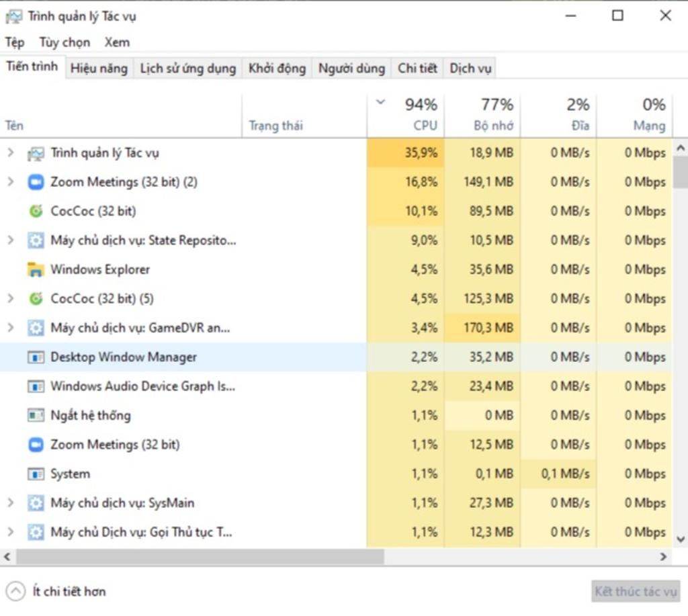
Task: Expand Zoom Meetings (32 bit) (2) group
Action: pyautogui.click(x=11, y=181)
